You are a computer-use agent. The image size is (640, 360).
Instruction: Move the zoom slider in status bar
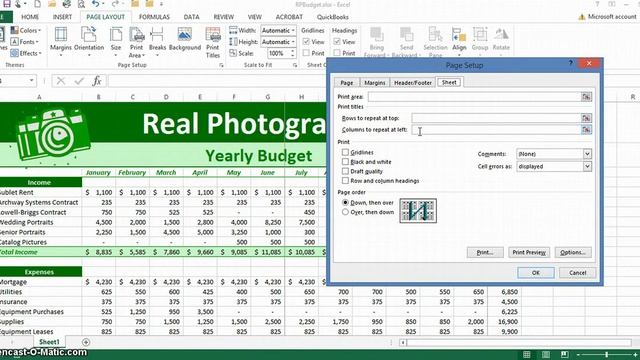[607, 354]
